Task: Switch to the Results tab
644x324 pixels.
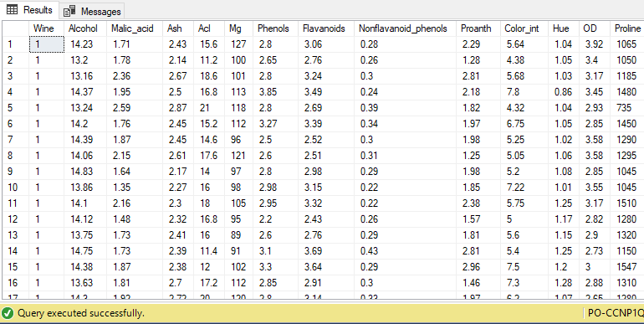Action: pos(29,10)
